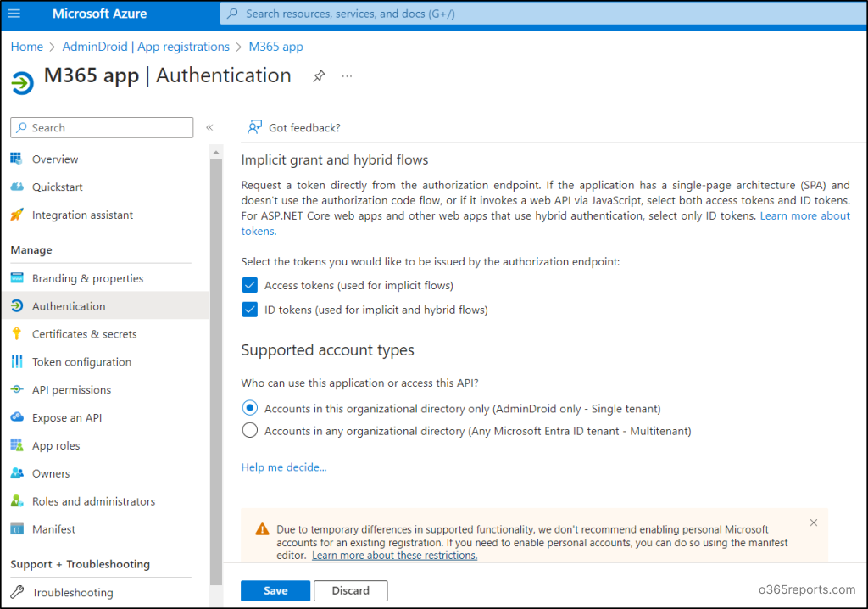
Task: Click Got feedback? text
Action: (304, 127)
